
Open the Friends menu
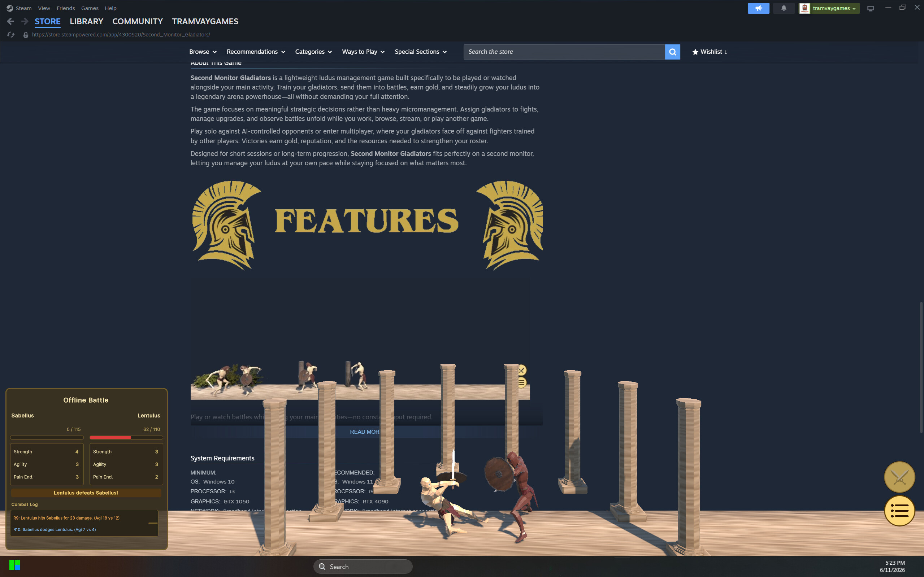pyautogui.click(x=66, y=8)
